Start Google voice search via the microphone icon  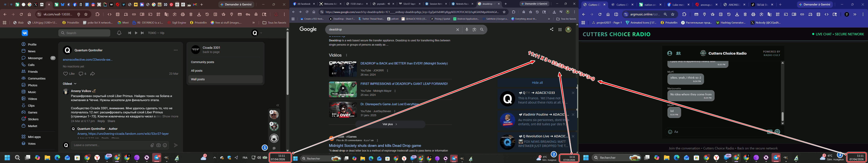[467, 30]
